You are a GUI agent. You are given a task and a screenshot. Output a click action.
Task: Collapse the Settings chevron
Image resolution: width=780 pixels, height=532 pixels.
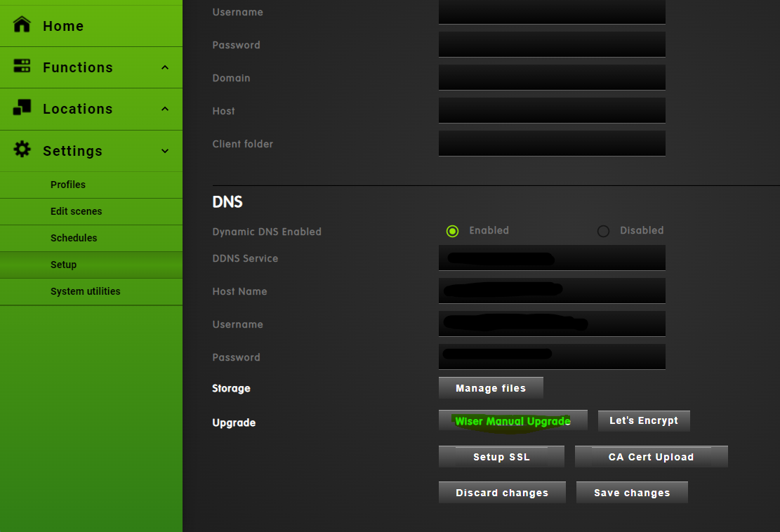coord(165,151)
